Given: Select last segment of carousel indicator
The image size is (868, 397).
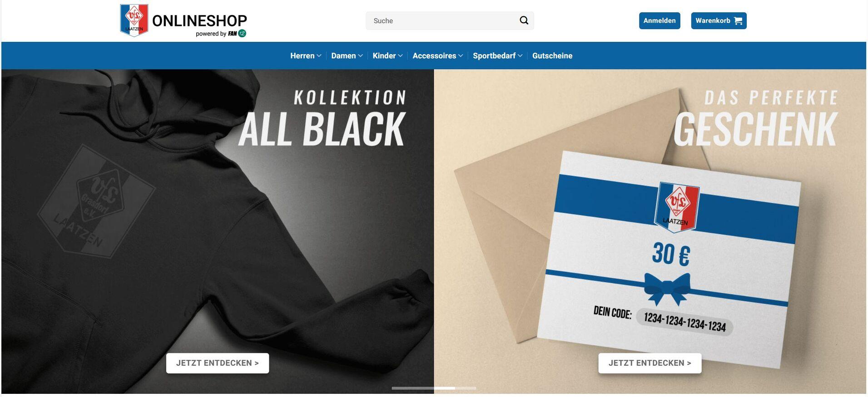Looking at the screenshot, I should click(466, 388).
